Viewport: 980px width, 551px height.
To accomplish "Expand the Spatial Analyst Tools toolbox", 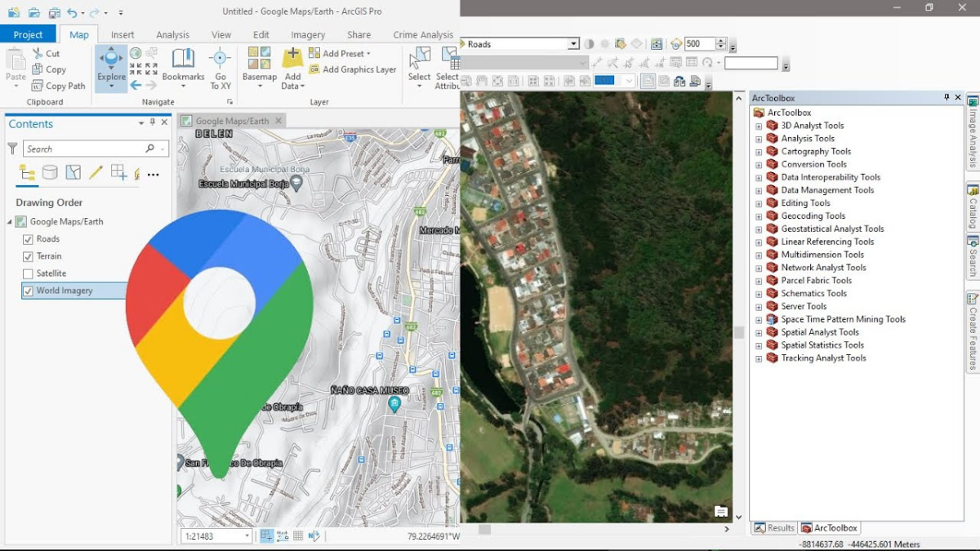I will (759, 333).
